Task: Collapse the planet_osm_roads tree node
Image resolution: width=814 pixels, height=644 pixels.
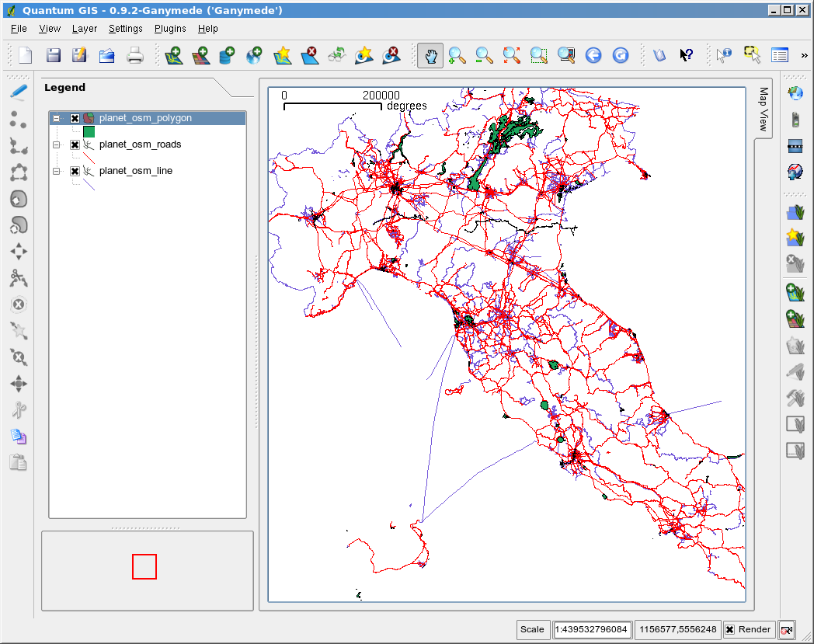Action: (56, 145)
